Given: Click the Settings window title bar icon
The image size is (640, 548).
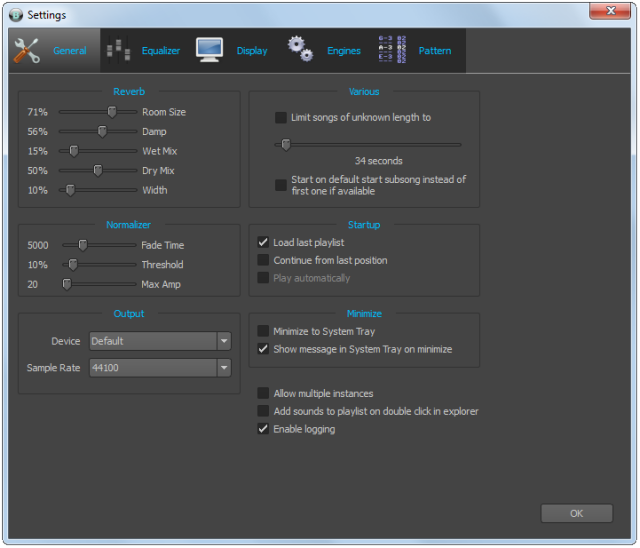Looking at the screenshot, I should (15, 15).
